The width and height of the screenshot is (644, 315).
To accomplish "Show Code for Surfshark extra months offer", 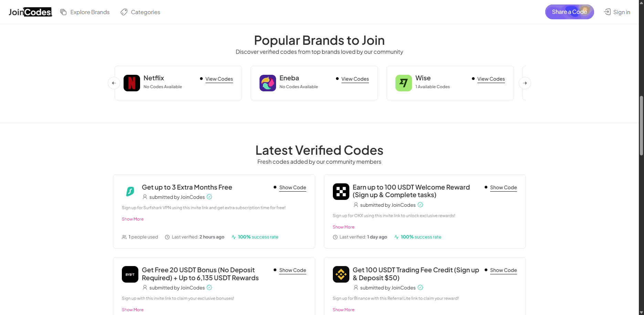I will 293,187.
